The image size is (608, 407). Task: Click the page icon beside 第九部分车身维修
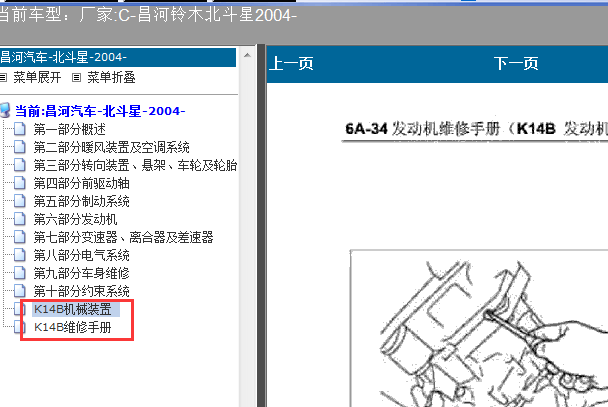pyautogui.click(x=20, y=273)
